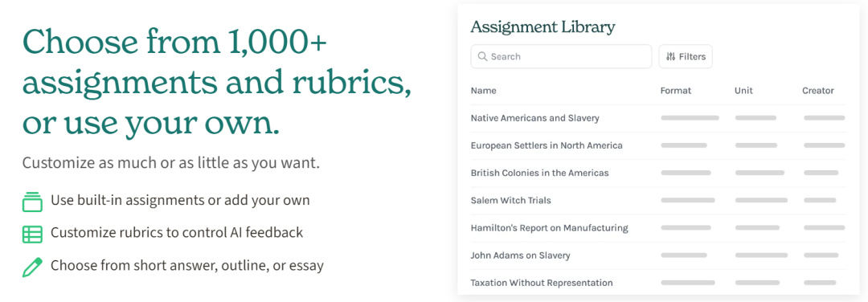Click the Unit column header
The height and width of the screenshot is (302, 868).
pyautogui.click(x=743, y=91)
